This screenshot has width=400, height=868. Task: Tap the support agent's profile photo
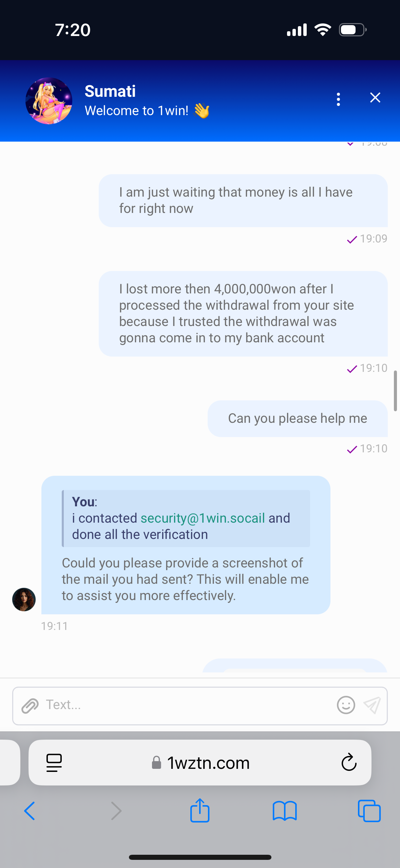24,599
